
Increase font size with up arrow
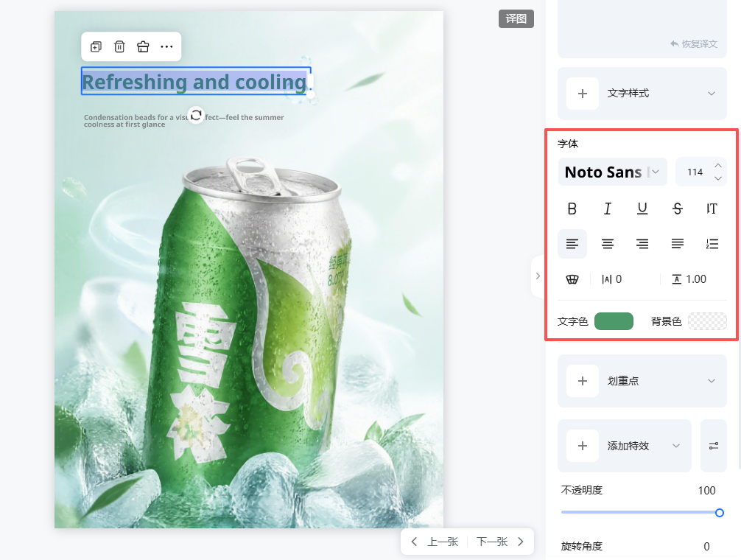coord(718,165)
